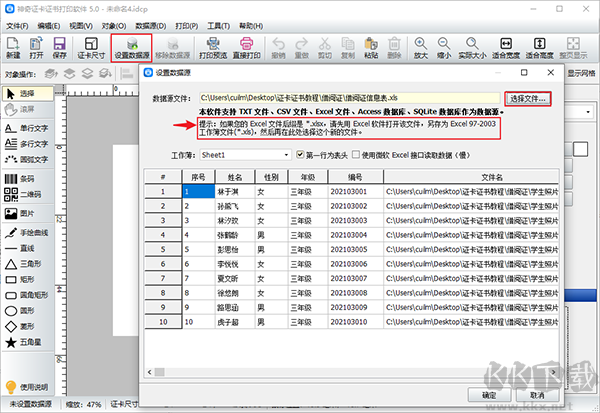Screen dimensions: 600x413
Task: Click the 放大 zoom in icon
Action: (421, 48)
